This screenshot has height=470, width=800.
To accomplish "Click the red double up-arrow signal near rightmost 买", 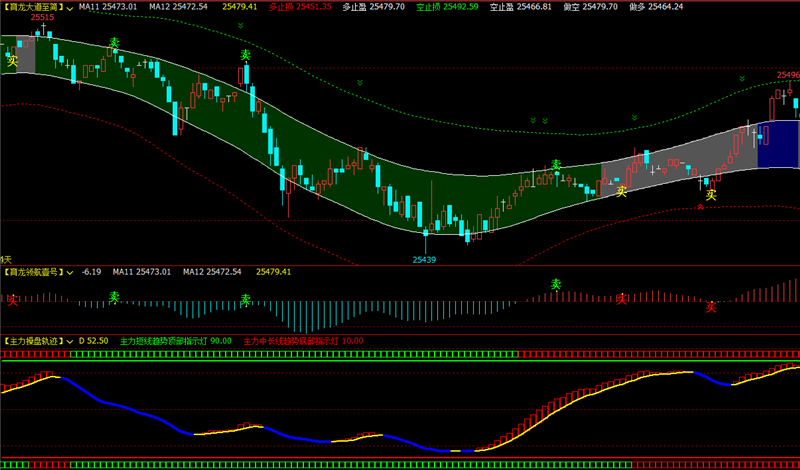I will [x=701, y=207].
